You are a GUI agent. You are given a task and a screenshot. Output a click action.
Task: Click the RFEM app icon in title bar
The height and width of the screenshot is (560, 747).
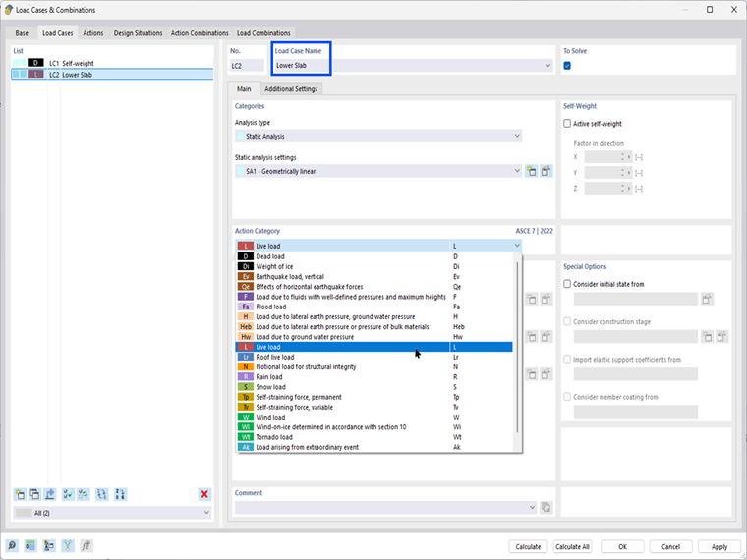coord(8,10)
